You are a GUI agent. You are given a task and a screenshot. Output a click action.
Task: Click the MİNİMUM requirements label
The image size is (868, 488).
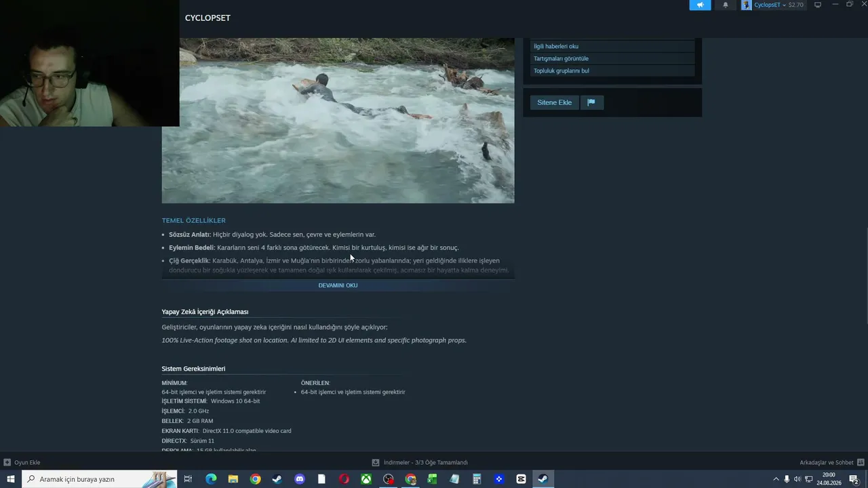click(x=174, y=383)
